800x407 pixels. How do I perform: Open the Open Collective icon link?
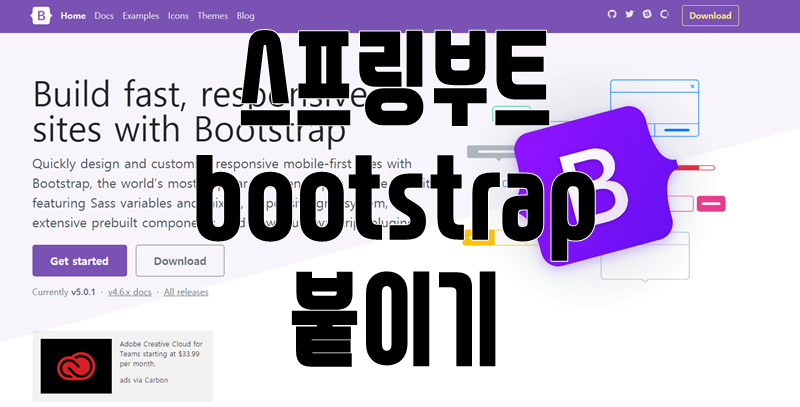[664, 14]
